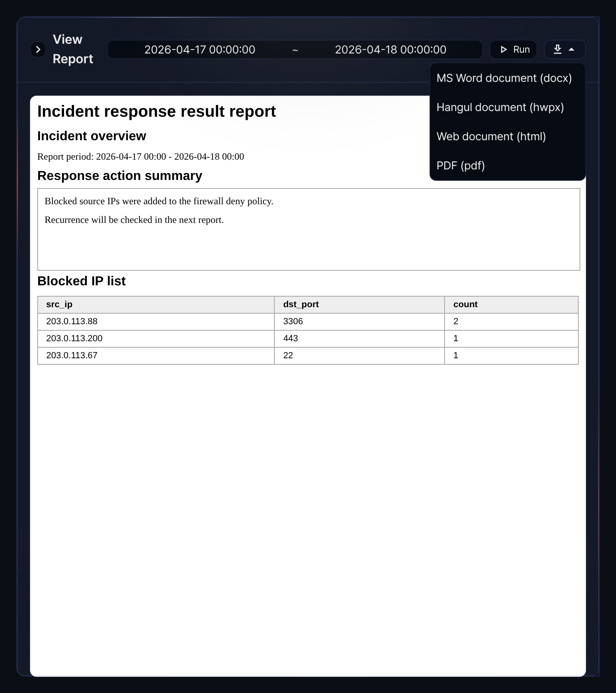Run the report with the Run button
This screenshot has width=616, height=693.
pyautogui.click(x=513, y=49)
